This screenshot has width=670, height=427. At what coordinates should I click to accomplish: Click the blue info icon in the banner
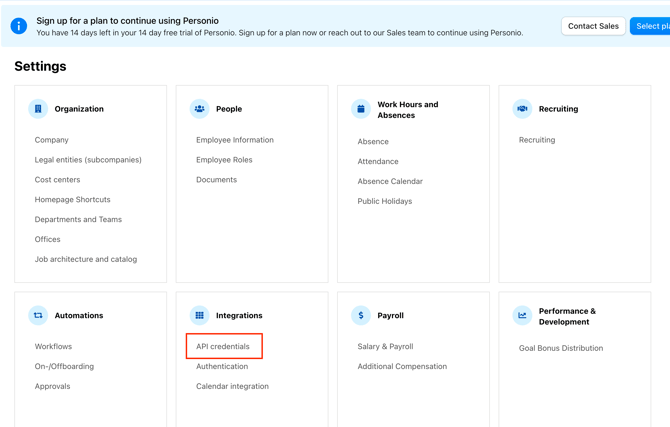click(18, 26)
